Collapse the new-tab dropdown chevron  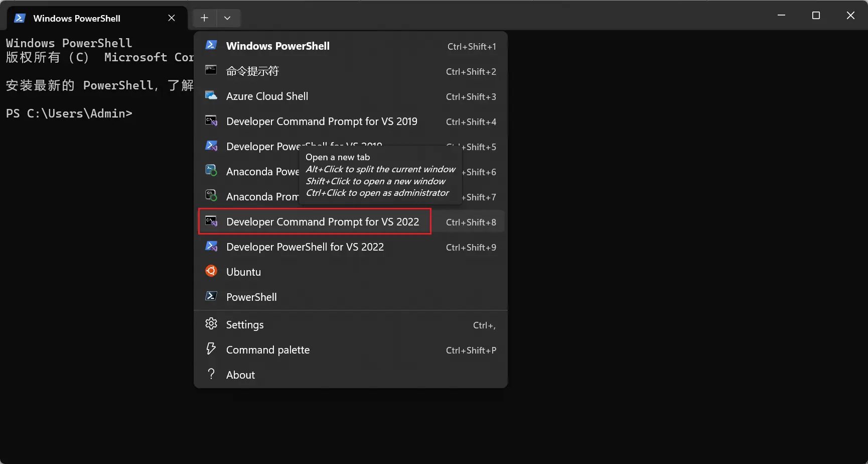coord(227,18)
